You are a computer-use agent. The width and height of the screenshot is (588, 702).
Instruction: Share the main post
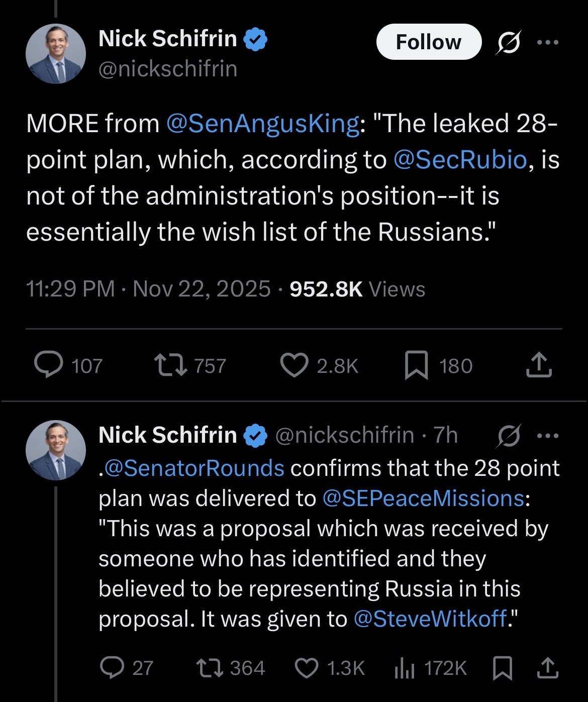[x=539, y=365]
